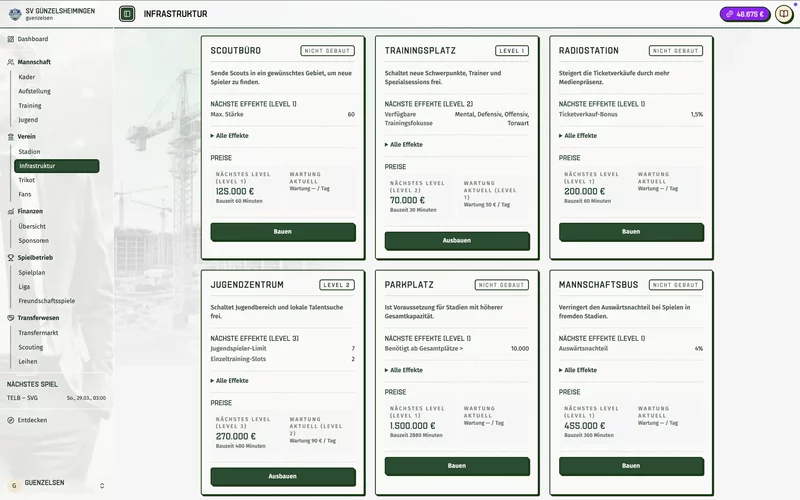The width and height of the screenshot is (800, 500).
Task: Open the book icon in top bar
Action: tap(784, 14)
